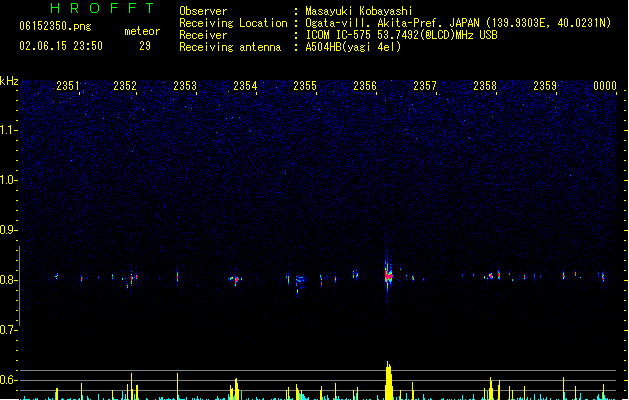Click the 0.6 kHz axis label

[x=8, y=380]
